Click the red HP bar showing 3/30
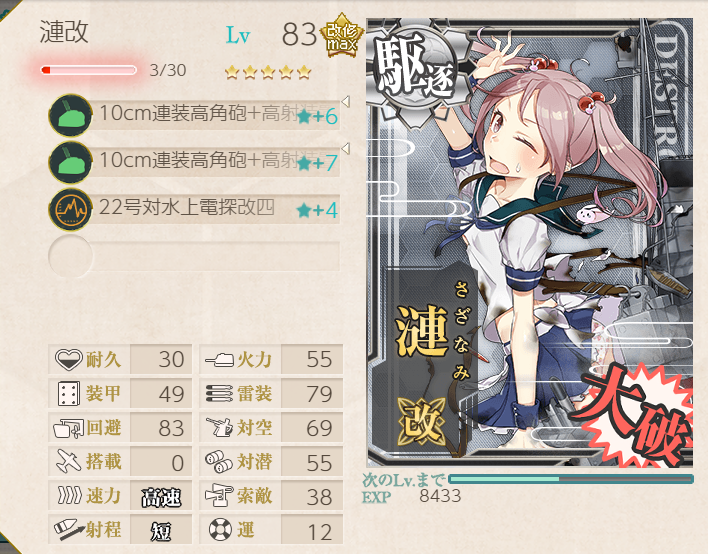The height and width of the screenshot is (554, 708). tap(88, 70)
